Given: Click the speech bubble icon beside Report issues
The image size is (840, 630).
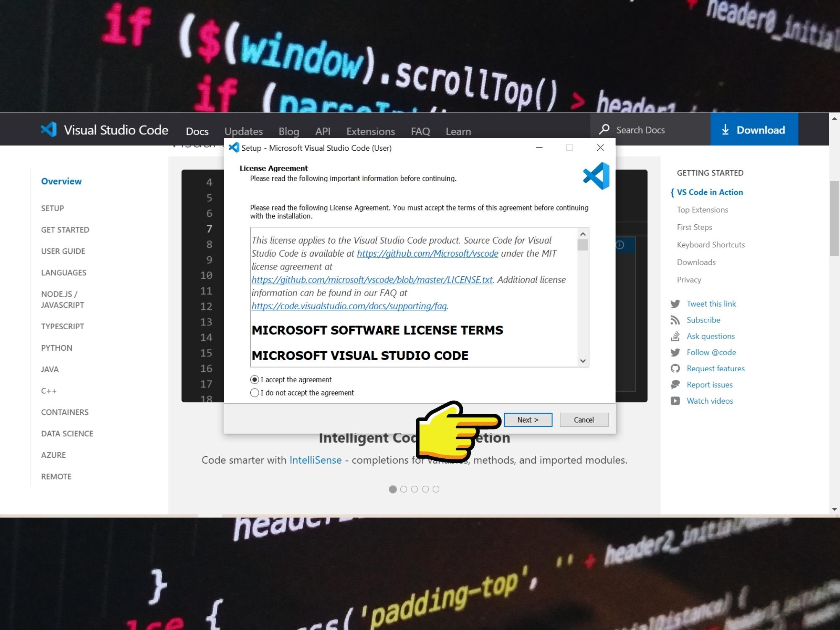Looking at the screenshot, I should 675,385.
